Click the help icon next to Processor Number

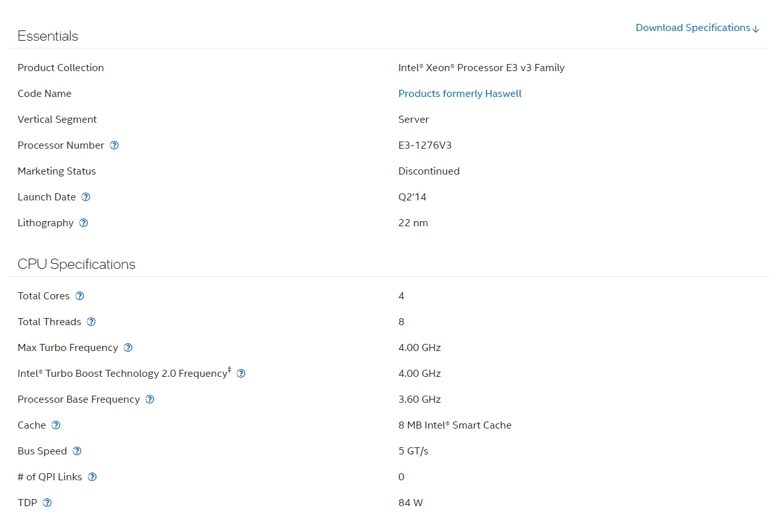(x=114, y=145)
